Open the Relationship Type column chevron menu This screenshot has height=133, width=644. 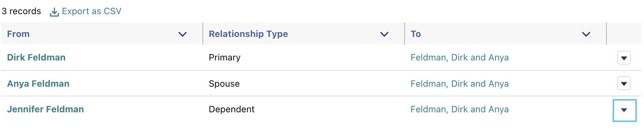(x=384, y=34)
